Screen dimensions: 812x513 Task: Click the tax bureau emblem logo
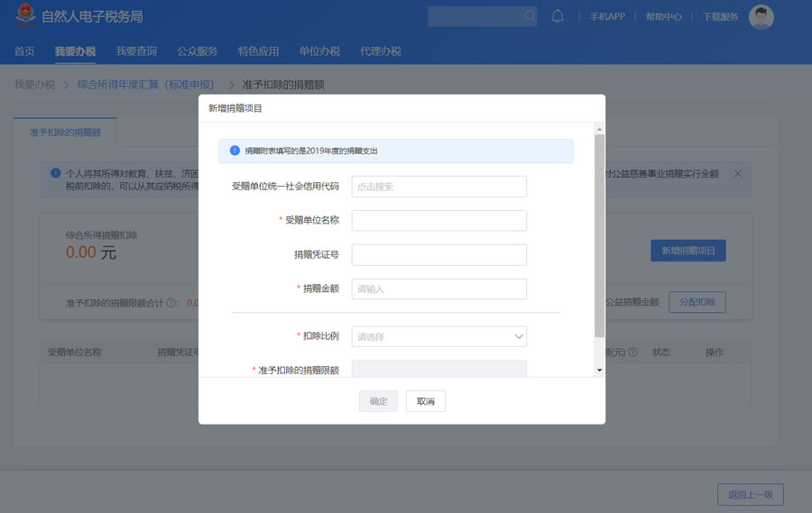tap(26, 16)
